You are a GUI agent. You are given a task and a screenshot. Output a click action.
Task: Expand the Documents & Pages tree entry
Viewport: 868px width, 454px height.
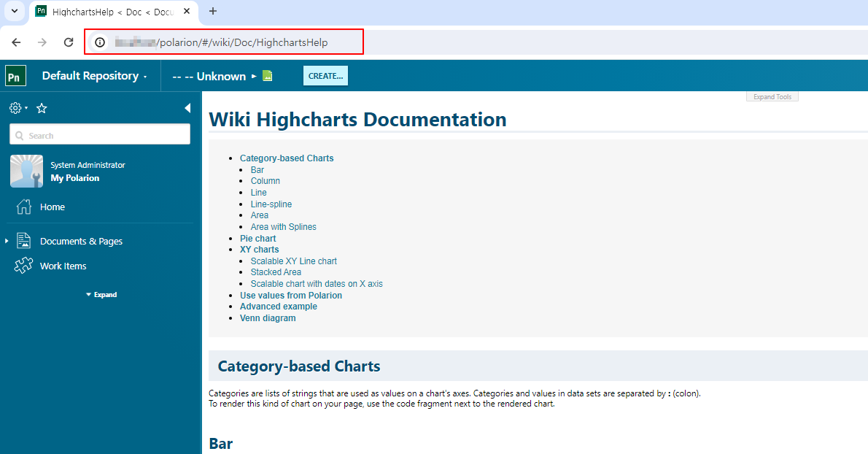pyautogui.click(x=7, y=241)
